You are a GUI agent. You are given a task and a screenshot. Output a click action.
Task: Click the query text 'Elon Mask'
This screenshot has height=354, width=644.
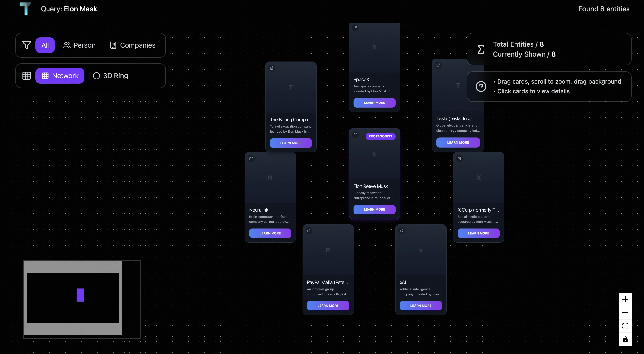click(x=80, y=9)
